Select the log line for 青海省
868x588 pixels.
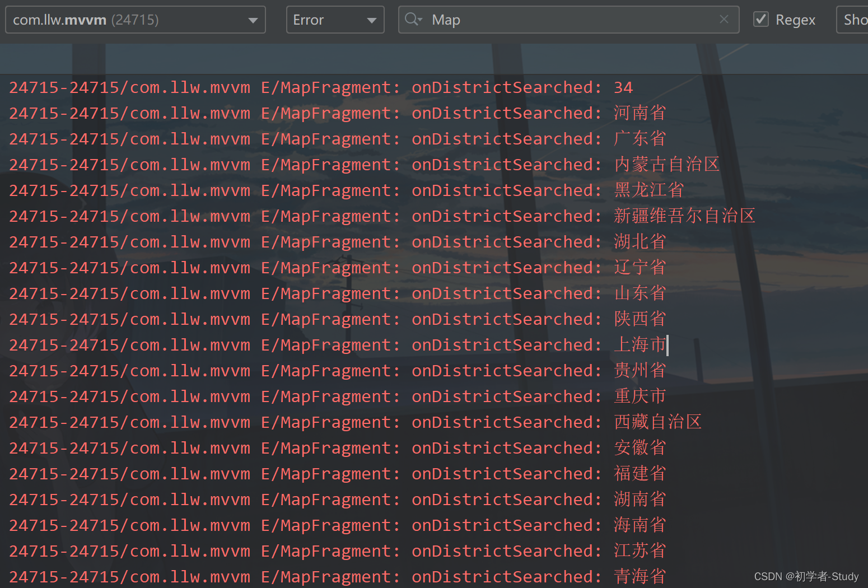[338, 577]
